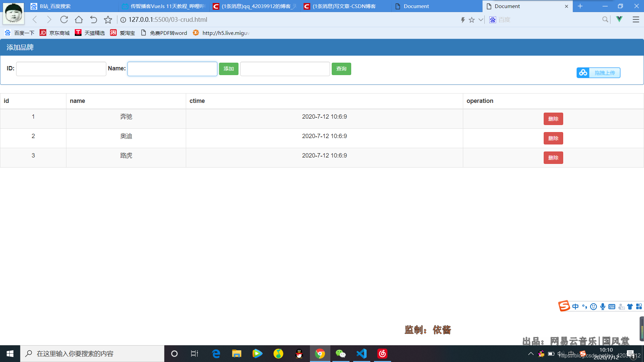Click the browser search magnifier icon
The image size is (644, 362).
pos(605,20)
